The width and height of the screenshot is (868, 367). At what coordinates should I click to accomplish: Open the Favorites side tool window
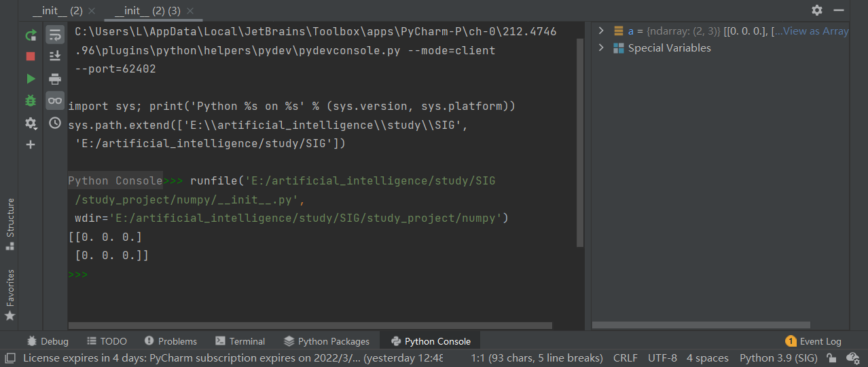(10, 295)
